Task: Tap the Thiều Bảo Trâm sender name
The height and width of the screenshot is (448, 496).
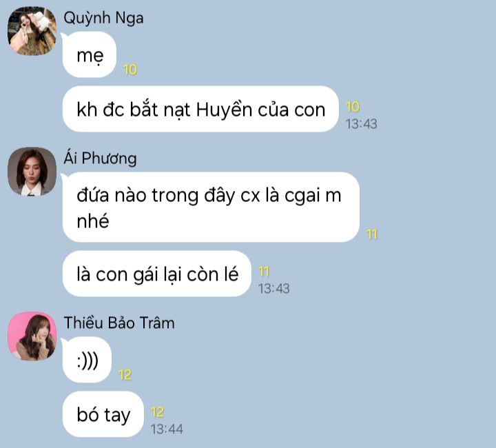Action: 119,323
